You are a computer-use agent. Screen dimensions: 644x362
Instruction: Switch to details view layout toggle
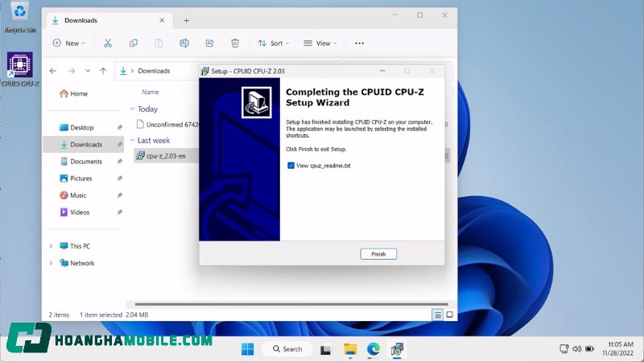(x=438, y=315)
